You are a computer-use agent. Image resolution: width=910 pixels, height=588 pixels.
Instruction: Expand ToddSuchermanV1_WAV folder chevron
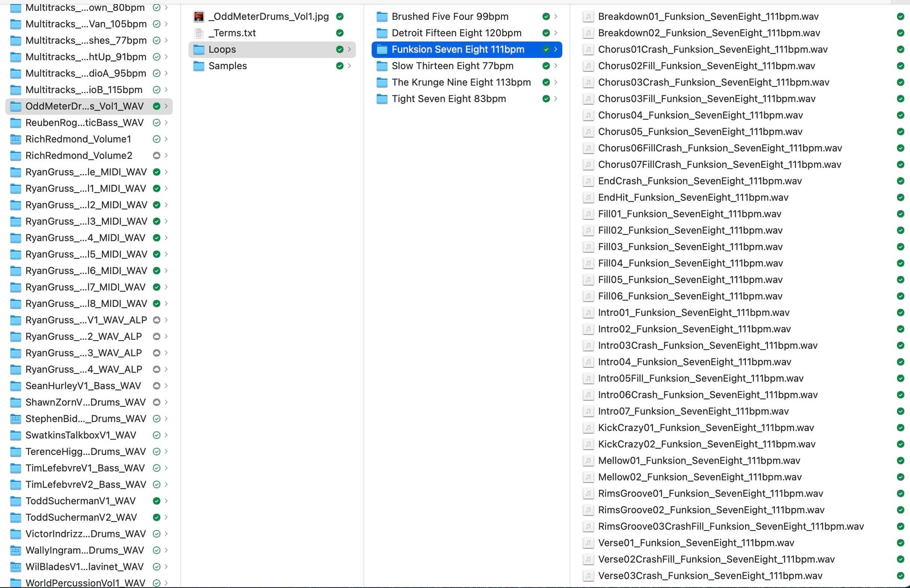(x=166, y=501)
